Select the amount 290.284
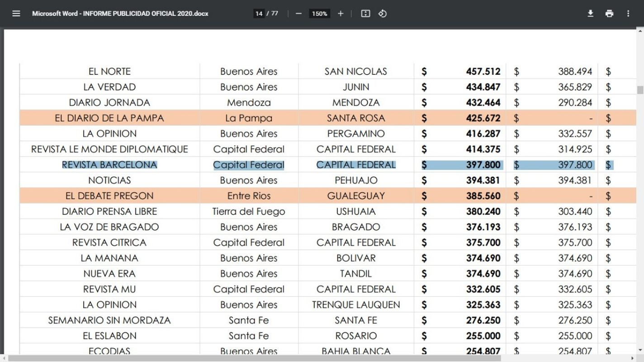Image resolution: width=644 pixels, height=362 pixels. coord(575,103)
